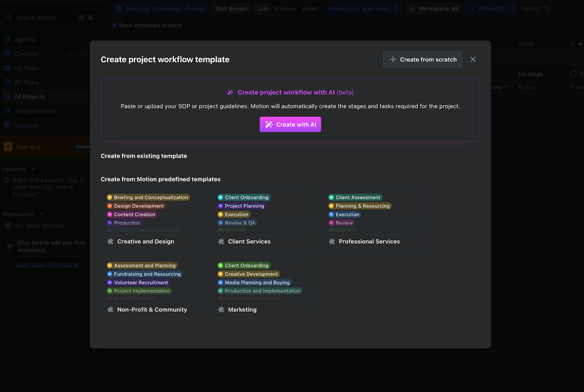Switch to the Kanban view tab
The width and height of the screenshot is (584, 392).
(285, 9)
